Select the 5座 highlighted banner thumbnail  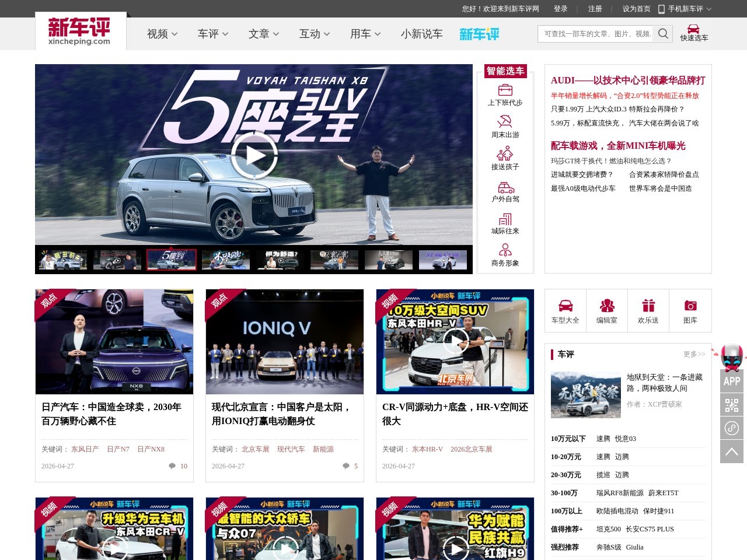pos(172,260)
